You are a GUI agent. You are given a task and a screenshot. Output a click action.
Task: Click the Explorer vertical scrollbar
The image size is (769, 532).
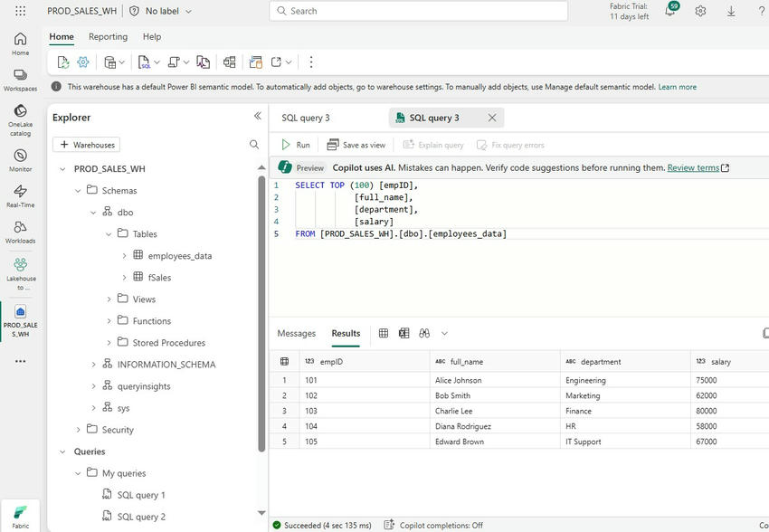tap(261, 314)
